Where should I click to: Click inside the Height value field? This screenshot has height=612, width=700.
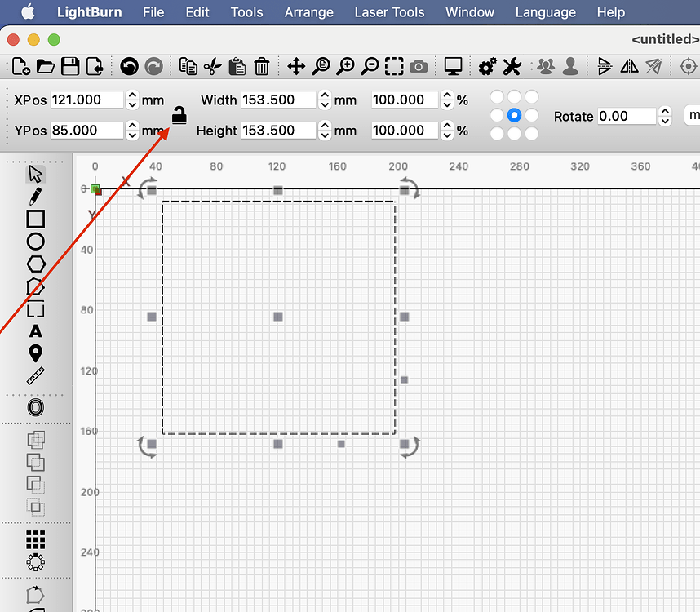[277, 130]
